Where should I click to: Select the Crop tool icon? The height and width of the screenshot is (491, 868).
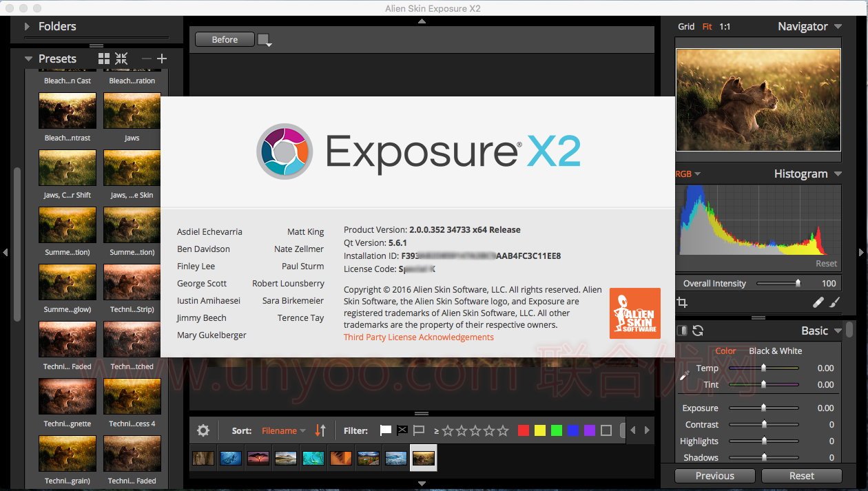point(683,302)
